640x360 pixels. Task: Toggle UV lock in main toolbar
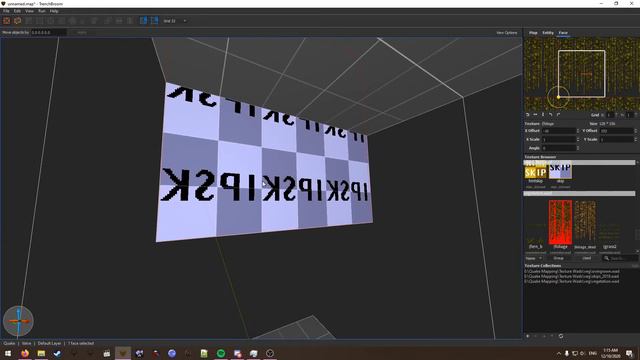[x=154, y=21]
